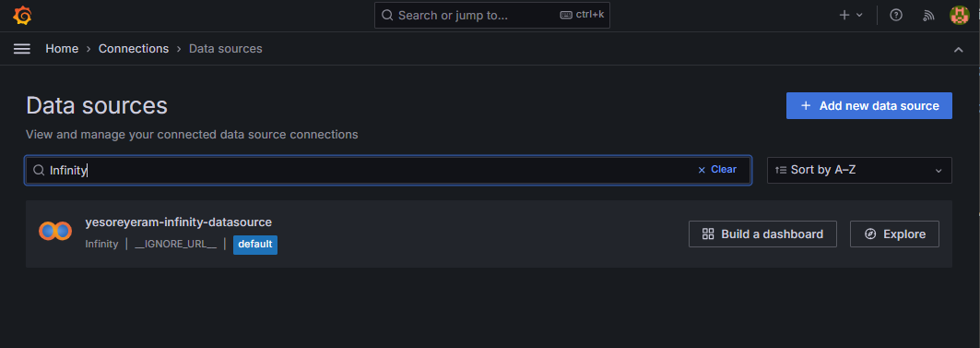
Task: Click Add new data source button
Action: (868, 106)
